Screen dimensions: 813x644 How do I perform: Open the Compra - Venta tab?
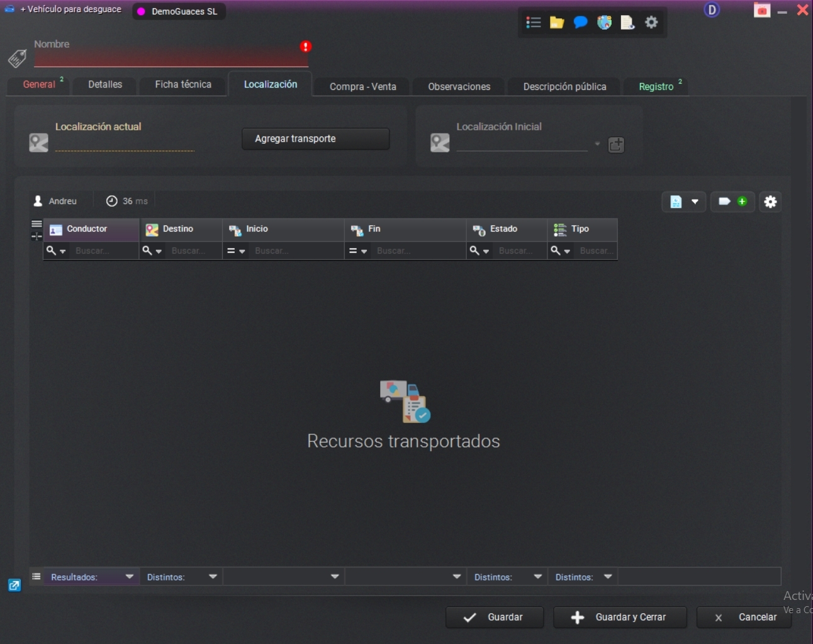point(362,86)
